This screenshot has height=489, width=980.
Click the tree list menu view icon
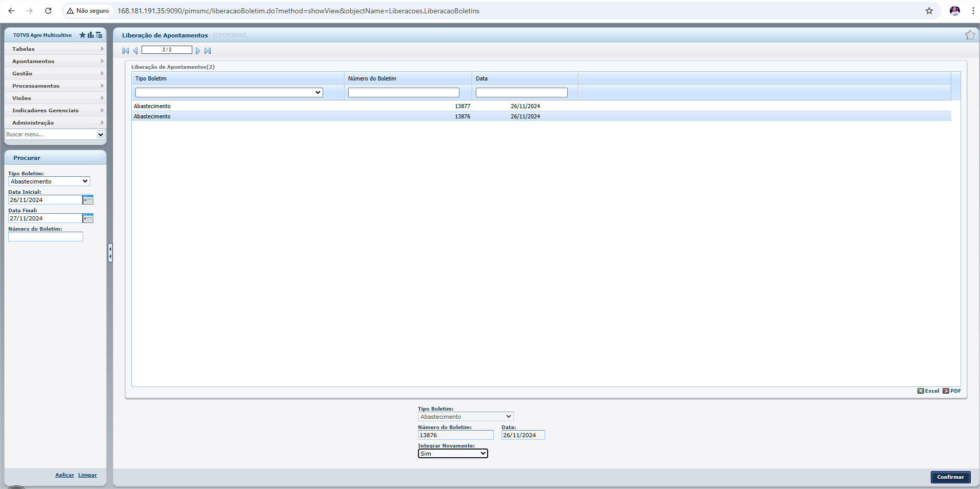tap(99, 35)
